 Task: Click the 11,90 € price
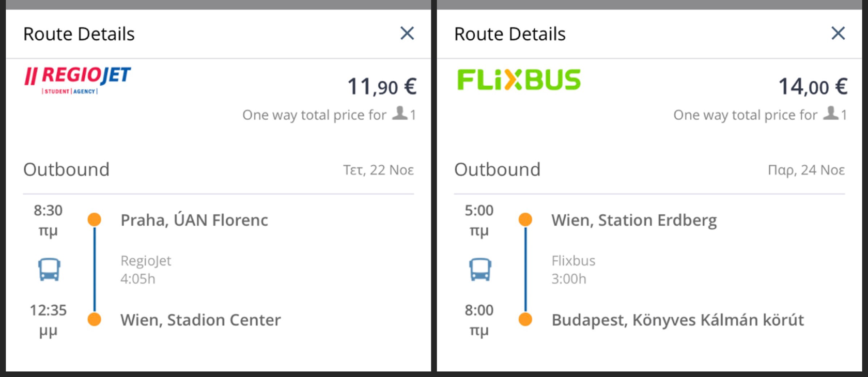[x=382, y=86]
